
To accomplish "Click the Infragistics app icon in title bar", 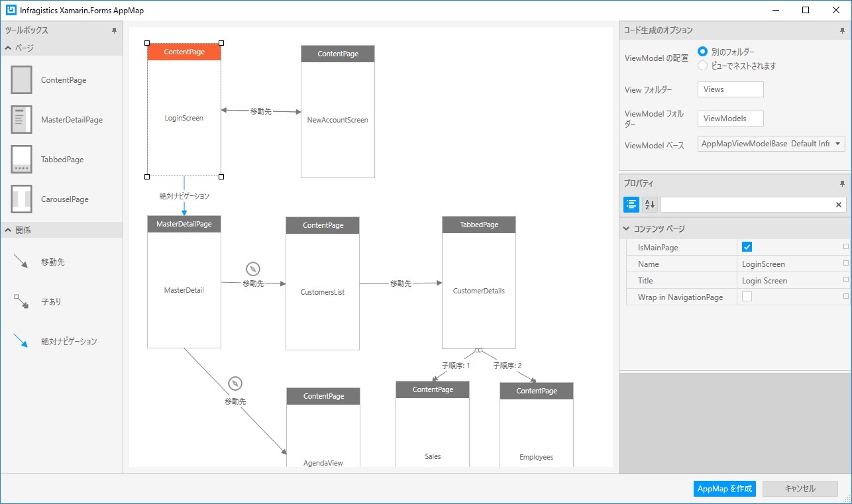I will point(11,10).
